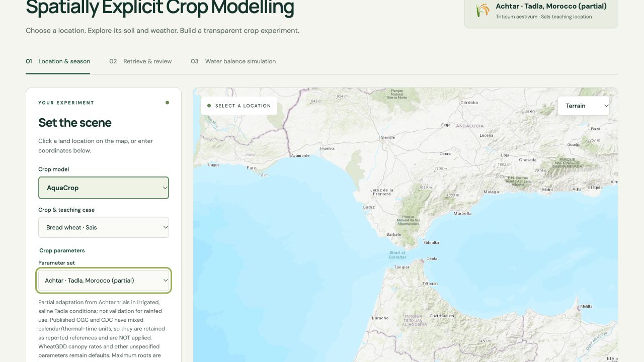Click the Achtar · Tadla, Morocco header card
This screenshot has height=362, width=644.
click(541, 11)
